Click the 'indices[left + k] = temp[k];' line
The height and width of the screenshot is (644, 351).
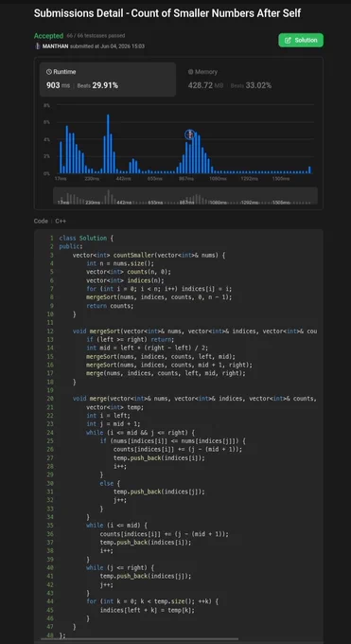[148, 610]
